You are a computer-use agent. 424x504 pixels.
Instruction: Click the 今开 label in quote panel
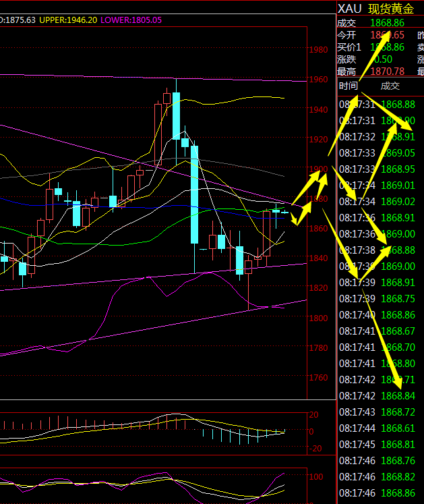[346, 35]
